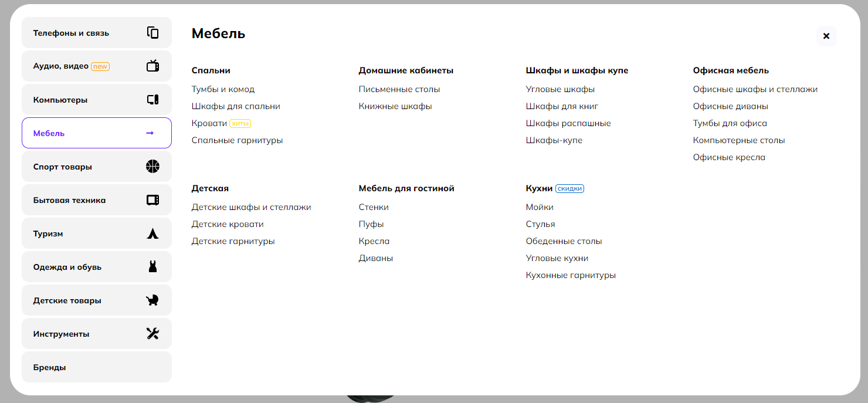868x403 pixels.
Task: Open the Бренды menu category
Action: pos(50,367)
